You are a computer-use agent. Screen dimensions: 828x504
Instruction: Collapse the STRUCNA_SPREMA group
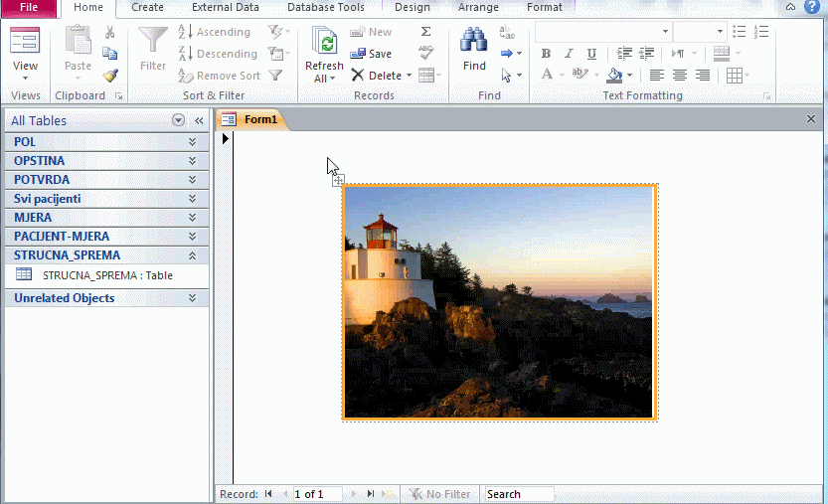point(192,255)
